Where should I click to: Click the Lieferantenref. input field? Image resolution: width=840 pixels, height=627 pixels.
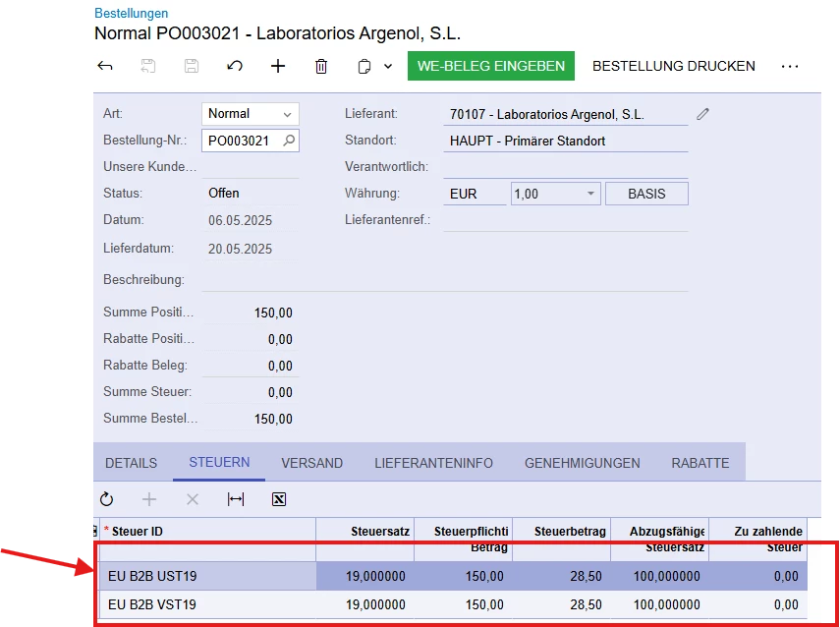(566, 220)
